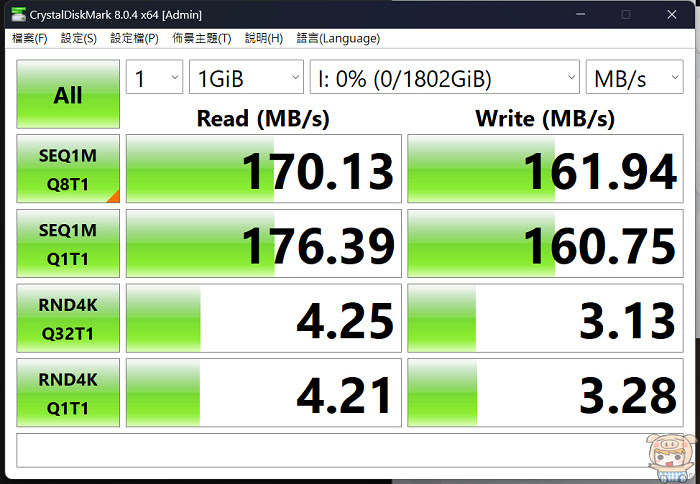700x484 pixels.
Task: Select the SEQ1M Q8T1 write result 161.94
Action: tap(545, 169)
